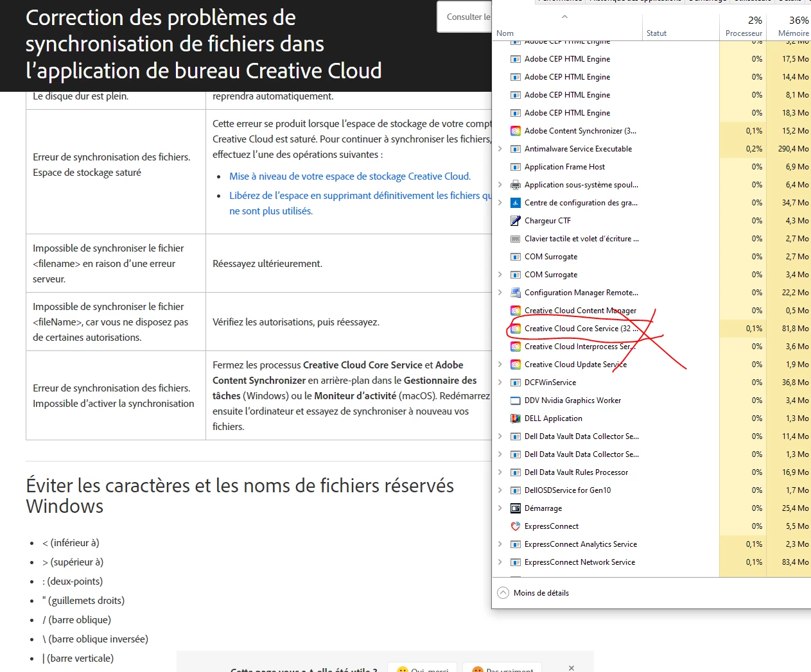Expand the ExpressConnect Analytics Service row
The image size is (811, 672).
500,544
